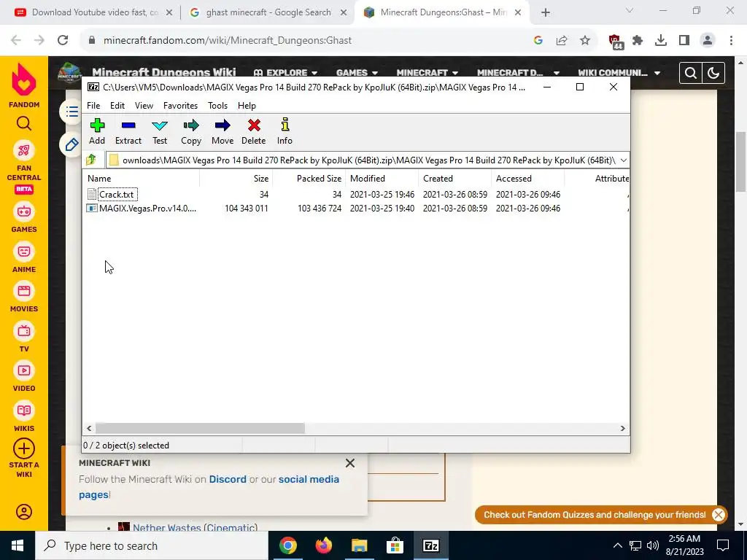
Task: Open the Chrome extensions puzzle icon
Action: click(638, 41)
